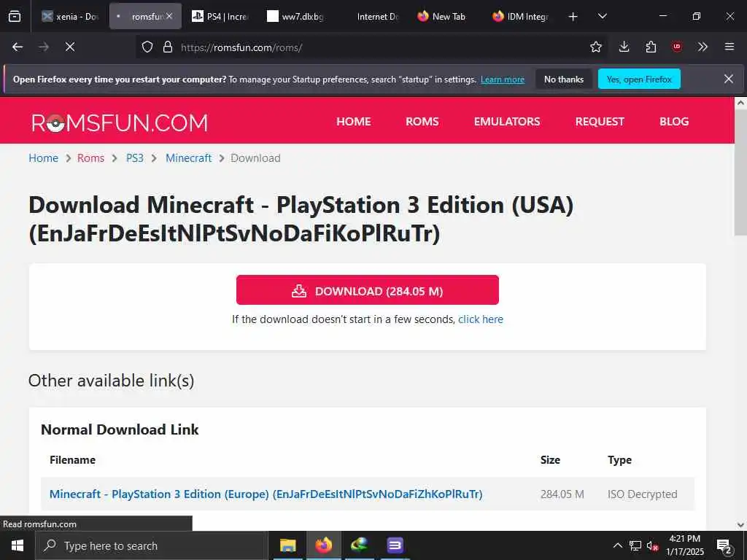747x560 pixels.
Task: Click DOWNLOAD (284.05 M) button
Action: (x=368, y=290)
